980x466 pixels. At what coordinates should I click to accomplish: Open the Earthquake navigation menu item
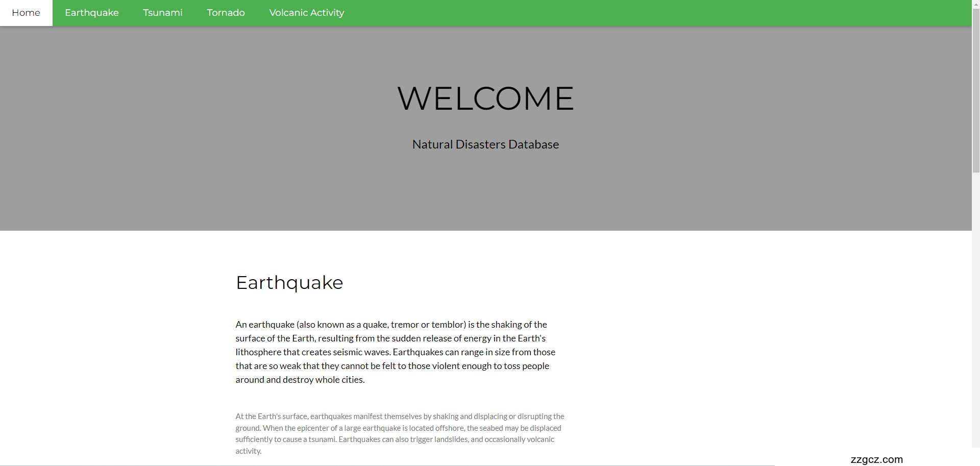click(92, 13)
